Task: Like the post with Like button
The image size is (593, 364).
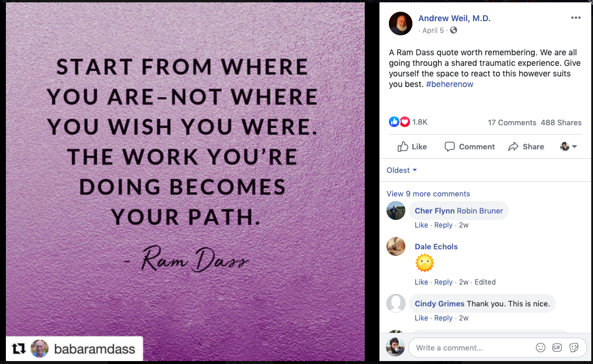Action: click(x=412, y=146)
